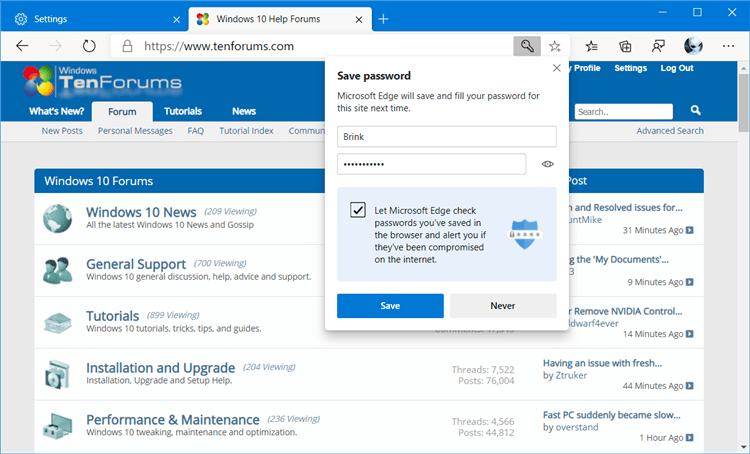
Task: Open the Favorites list icon
Action: click(x=592, y=46)
